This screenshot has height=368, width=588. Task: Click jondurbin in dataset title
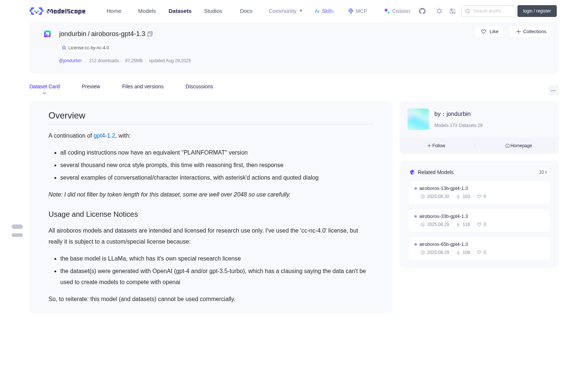[x=73, y=34]
